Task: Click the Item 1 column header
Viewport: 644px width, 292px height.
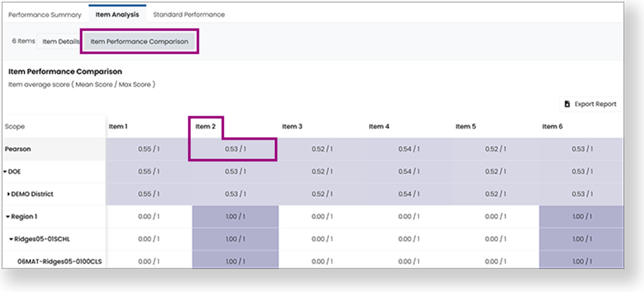Action: 118,127
